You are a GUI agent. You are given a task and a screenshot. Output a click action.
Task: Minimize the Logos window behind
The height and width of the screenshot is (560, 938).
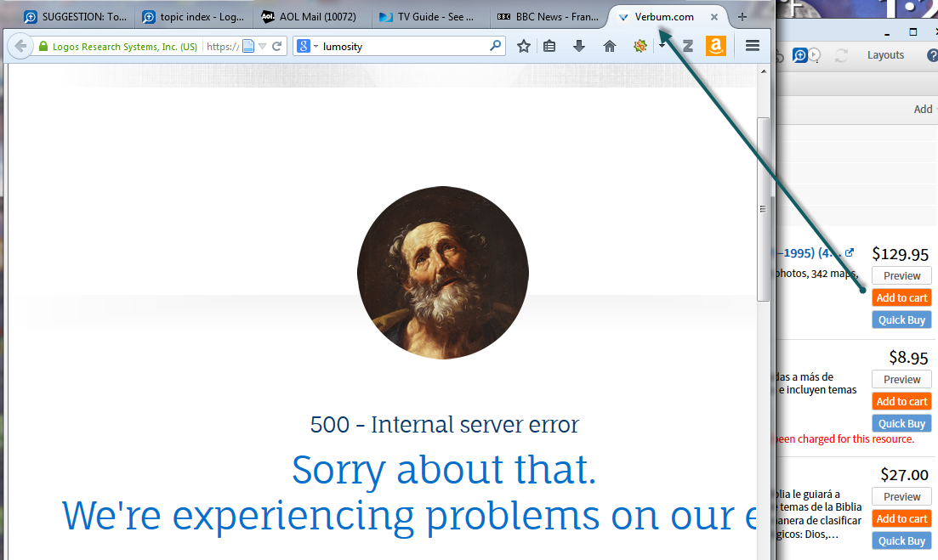click(887, 33)
